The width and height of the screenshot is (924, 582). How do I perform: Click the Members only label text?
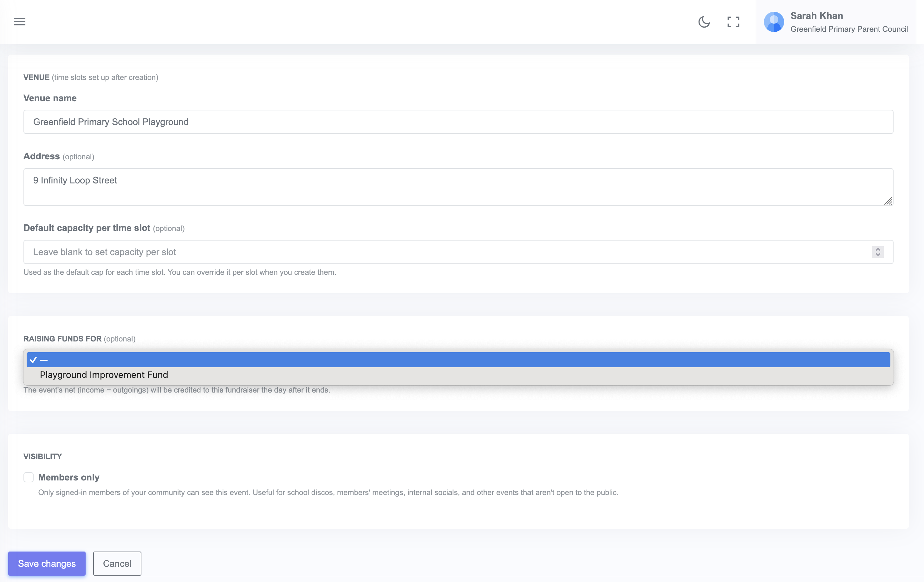[x=69, y=477]
